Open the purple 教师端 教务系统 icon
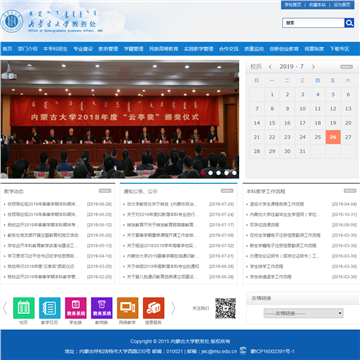The width and height of the screenshot is (360, 360). pyautogui.click(x=102, y=308)
